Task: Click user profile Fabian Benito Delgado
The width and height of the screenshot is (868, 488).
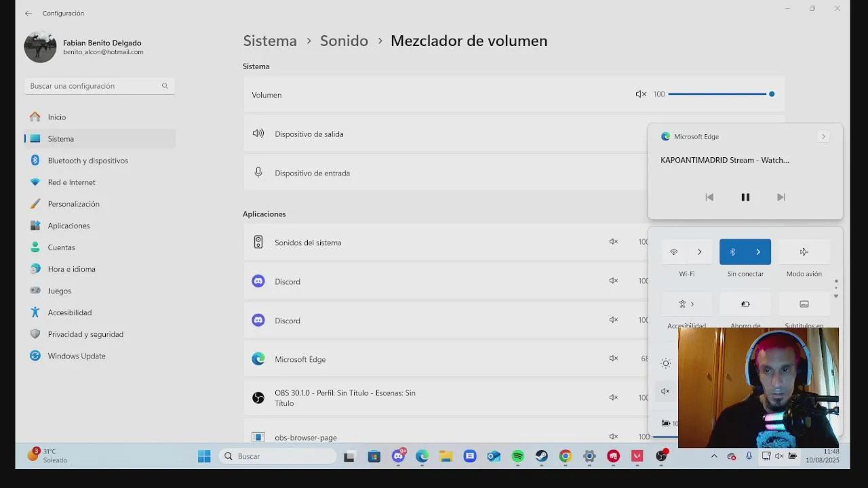Action: pos(85,47)
